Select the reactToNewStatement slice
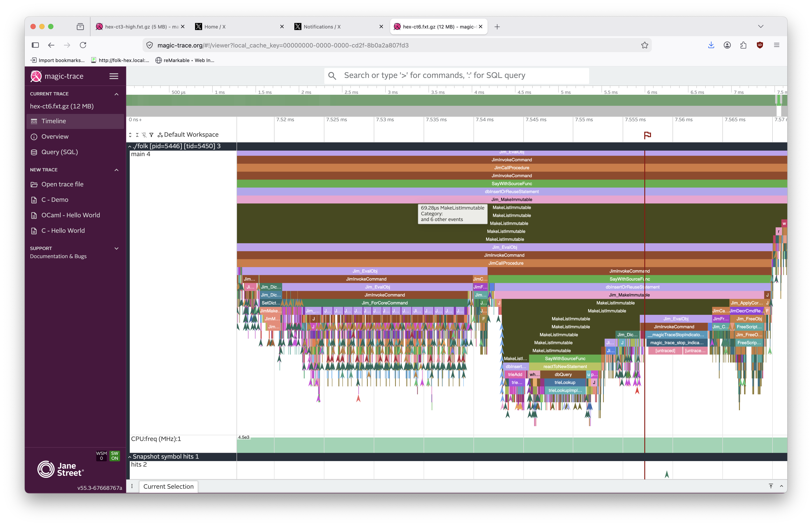Viewport: 812px width, 526px height. 565,367
